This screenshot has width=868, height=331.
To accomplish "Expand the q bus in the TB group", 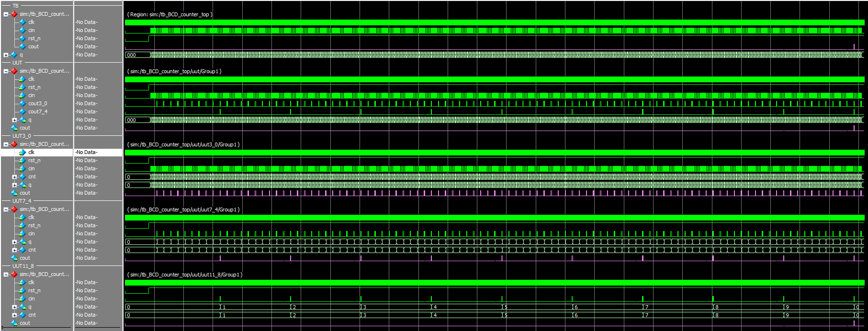I will [6, 55].
